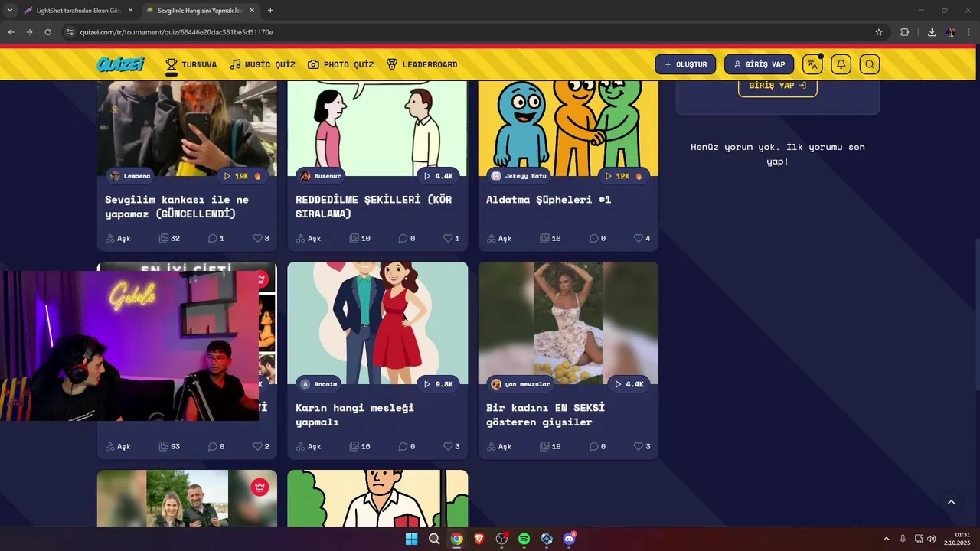Open Brave browser from the taskbar
Image resolution: width=980 pixels, height=551 pixels.
pyautogui.click(x=479, y=539)
